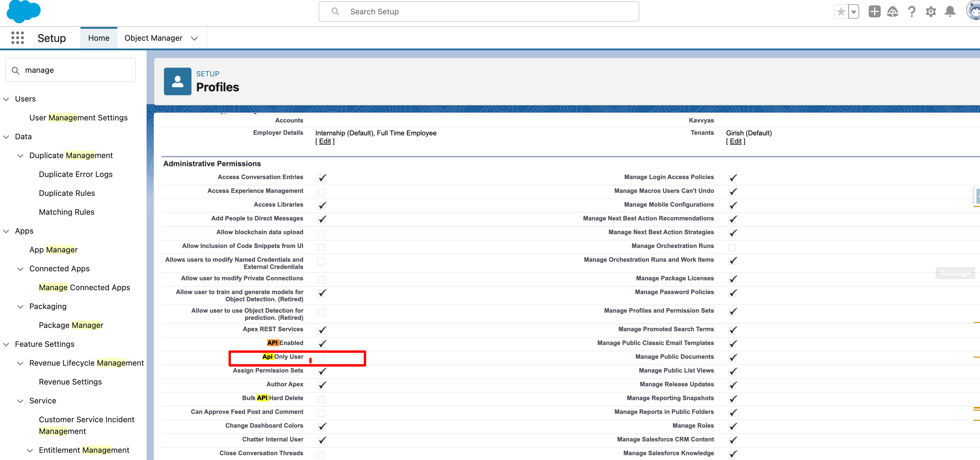Open the favorites list dropdown arrow
This screenshot has height=460, width=980.
click(x=854, y=12)
